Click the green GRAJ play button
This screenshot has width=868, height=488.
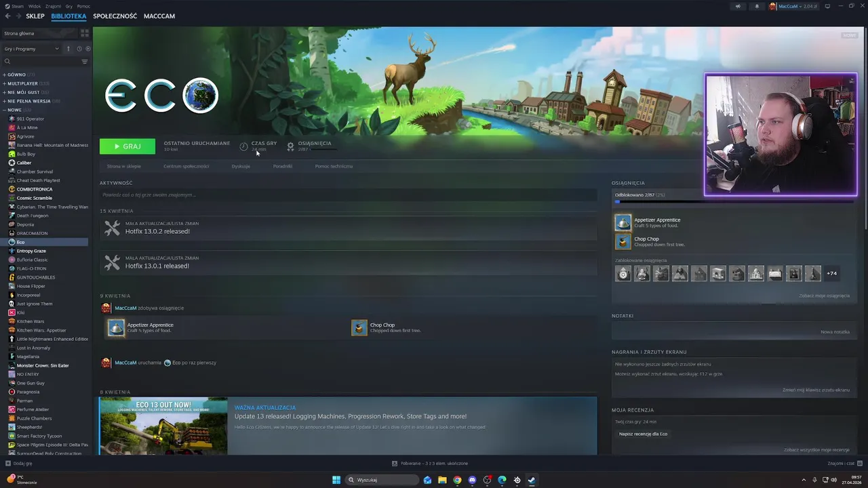(x=127, y=146)
